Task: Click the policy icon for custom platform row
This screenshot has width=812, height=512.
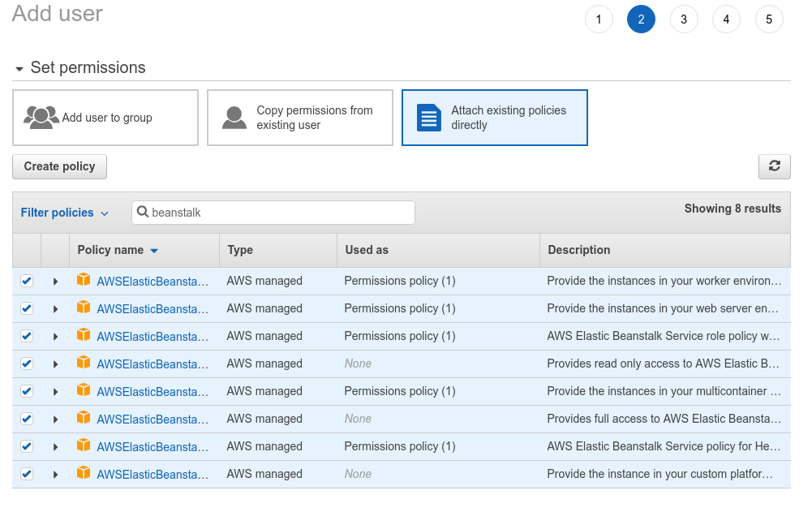Action: pos(84,472)
